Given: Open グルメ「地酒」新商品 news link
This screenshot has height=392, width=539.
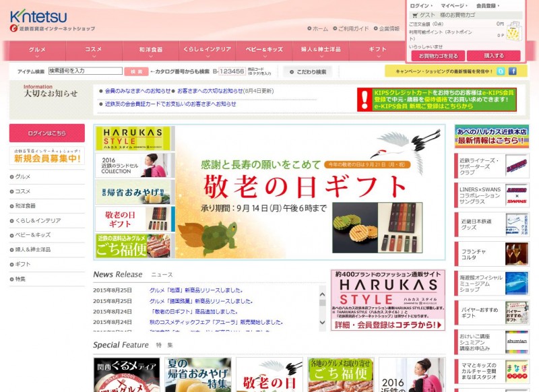Looking at the screenshot, I should click(196, 290).
